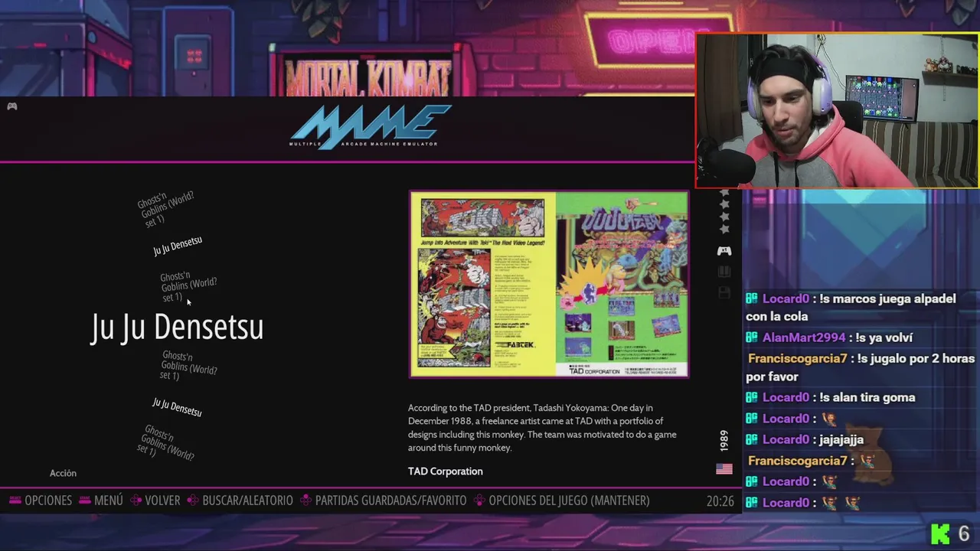Click the chat message '!s ya volví'
This screenshot has height=551, width=980.
pyautogui.click(x=884, y=337)
